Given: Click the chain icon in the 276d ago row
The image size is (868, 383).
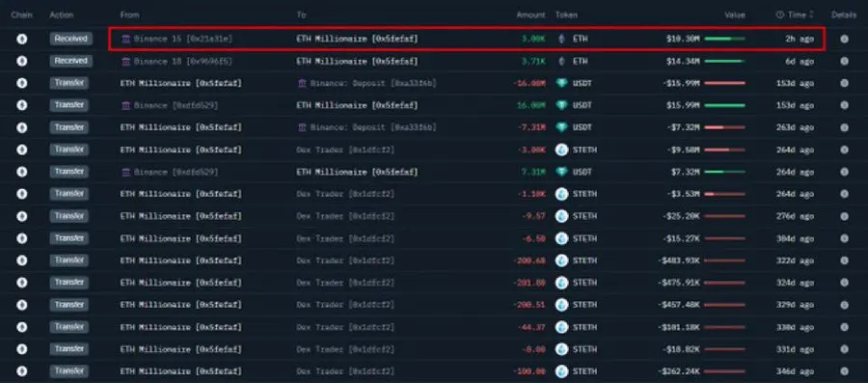Looking at the screenshot, I should [21, 216].
